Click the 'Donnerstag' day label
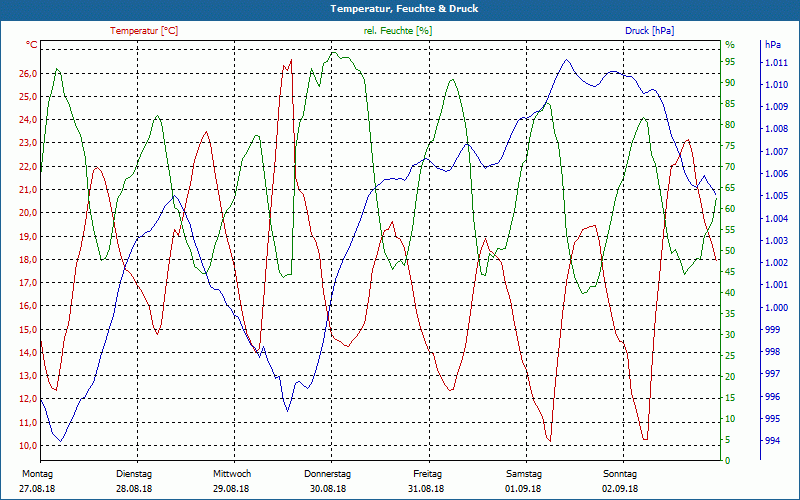The width and height of the screenshot is (800, 500). coord(328,474)
